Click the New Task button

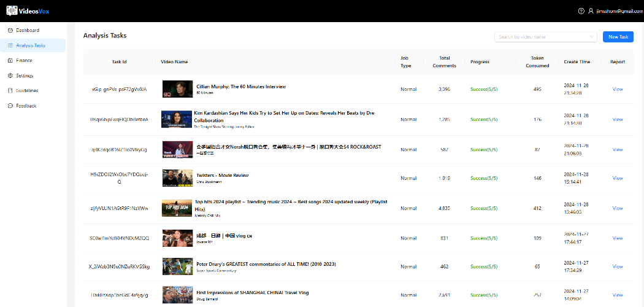pyautogui.click(x=618, y=37)
